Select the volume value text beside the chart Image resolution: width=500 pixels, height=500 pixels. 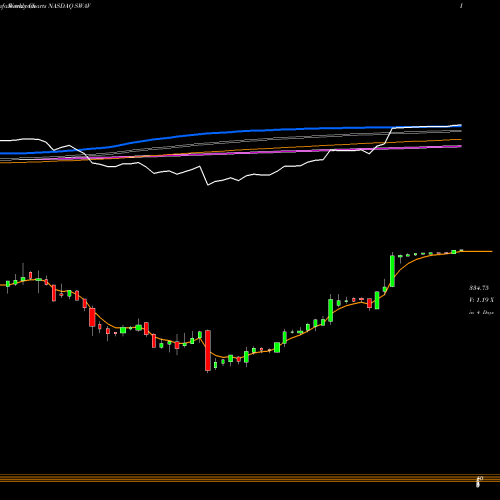pyautogui.click(x=481, y=300)
